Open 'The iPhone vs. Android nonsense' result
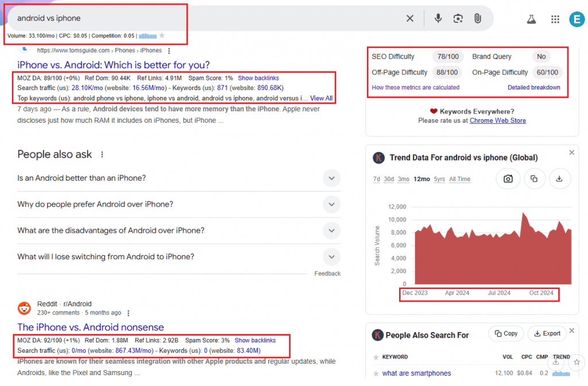The width and height of the screenshot is (588, 386). pyautogui.click(x=90, y=327)
